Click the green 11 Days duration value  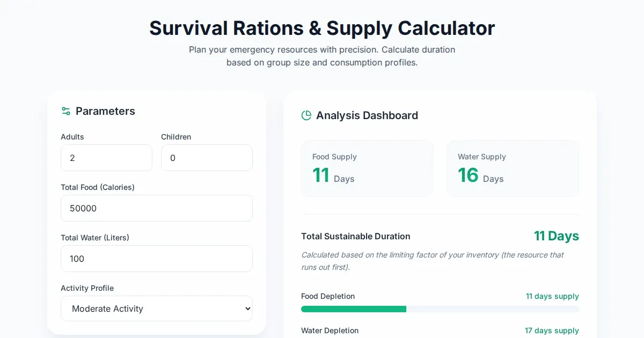pos(556,236)
